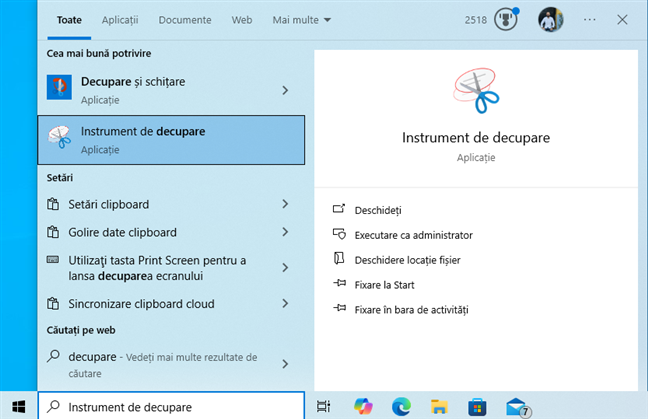Expand the arrow for Sincronizare clipboard cloud
Image resolution: width=648 pixels, height=419 pixels.
(x=285, y=304)
